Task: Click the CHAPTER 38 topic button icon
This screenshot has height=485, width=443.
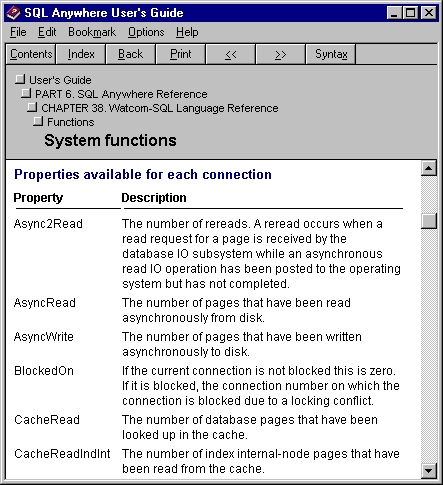Action: (32, 107)
